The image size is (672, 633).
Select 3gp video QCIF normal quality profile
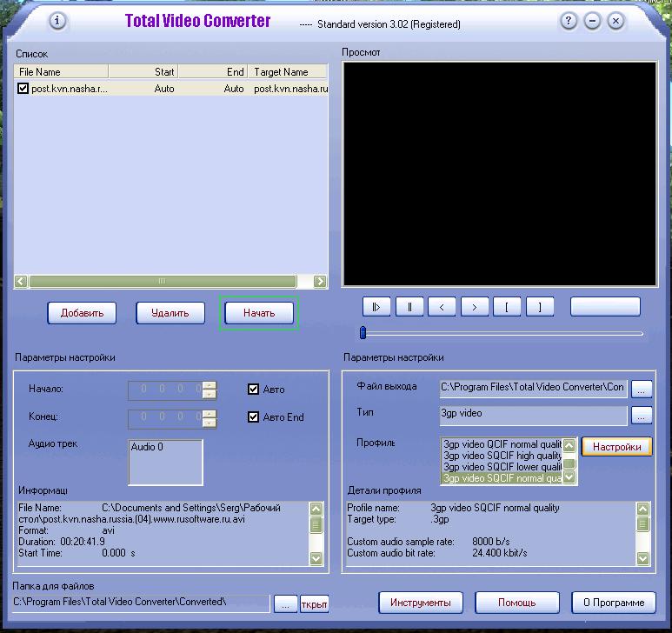pos(502,444)
